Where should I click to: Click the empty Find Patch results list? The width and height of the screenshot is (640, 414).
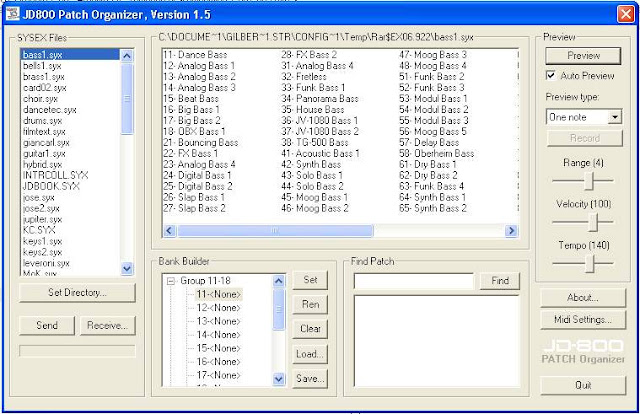click(x=437, y=341)
